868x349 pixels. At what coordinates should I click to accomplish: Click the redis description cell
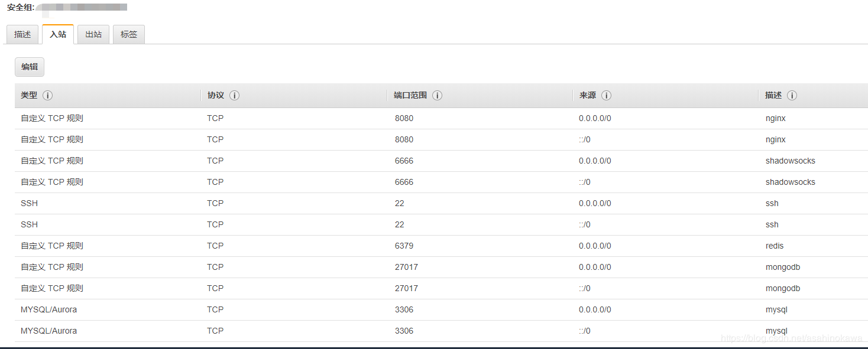coord(775,246)
